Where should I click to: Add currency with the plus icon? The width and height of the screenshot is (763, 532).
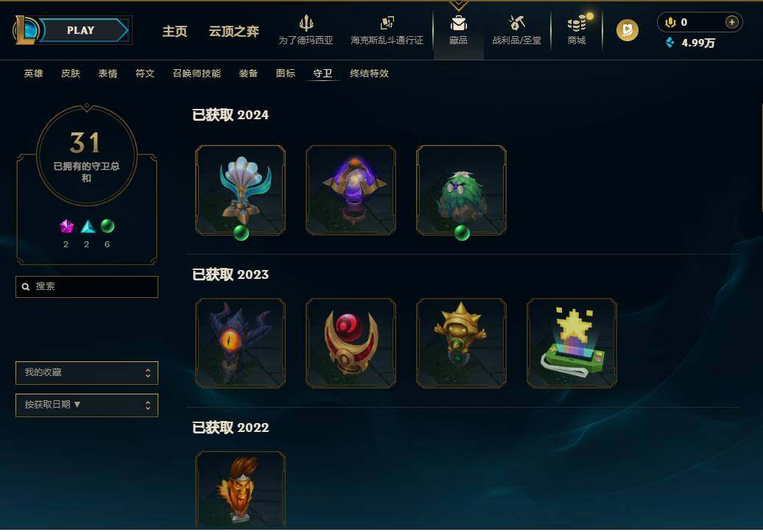(731, 22)
